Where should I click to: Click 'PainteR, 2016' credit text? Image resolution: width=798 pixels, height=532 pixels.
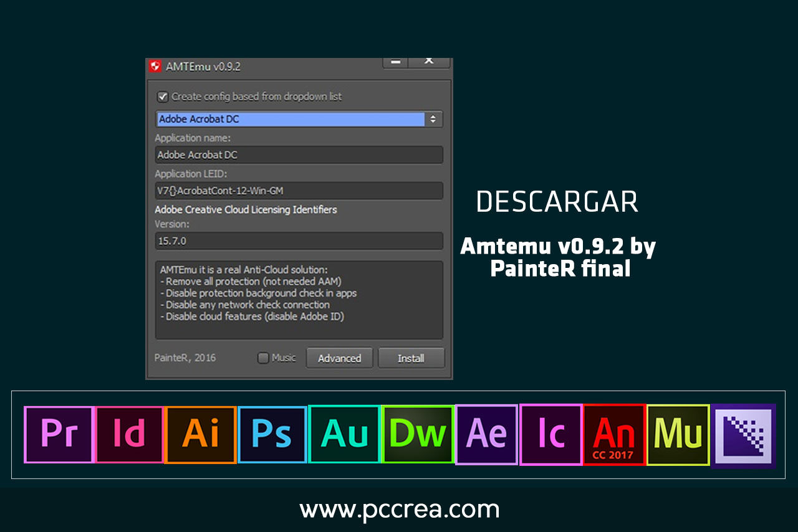tap(185, 358)
